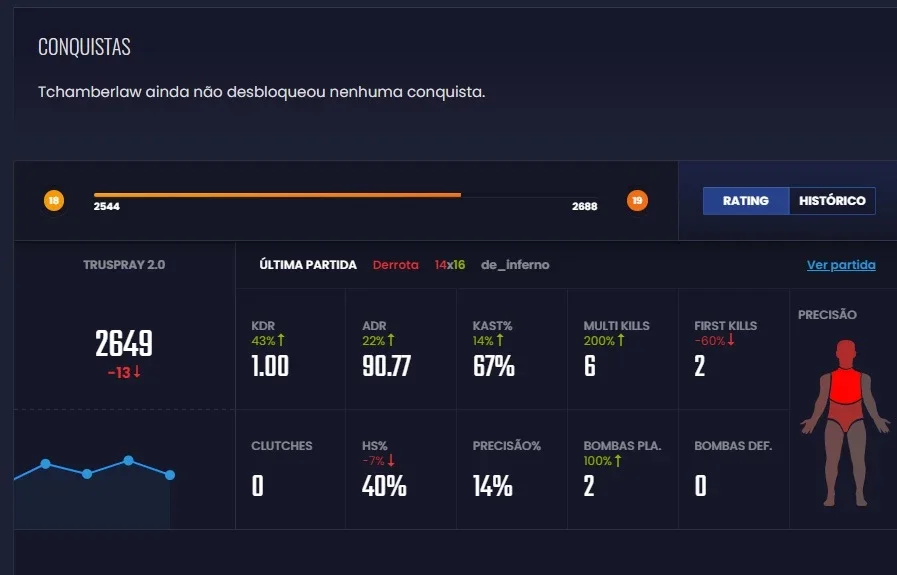This screenshot has height=575, width=897.
Task: Click the FIRST KILLS value 2
Action: [x=700, y=366]
